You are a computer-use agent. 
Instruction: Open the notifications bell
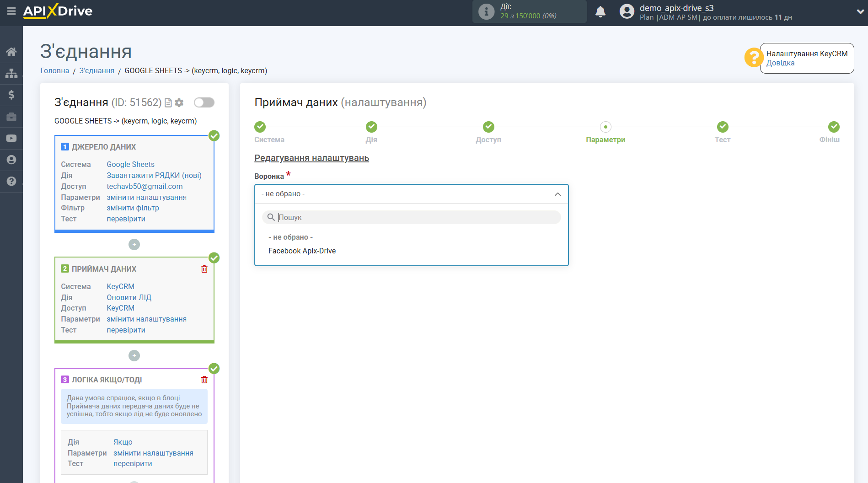[x=600, y=11]
